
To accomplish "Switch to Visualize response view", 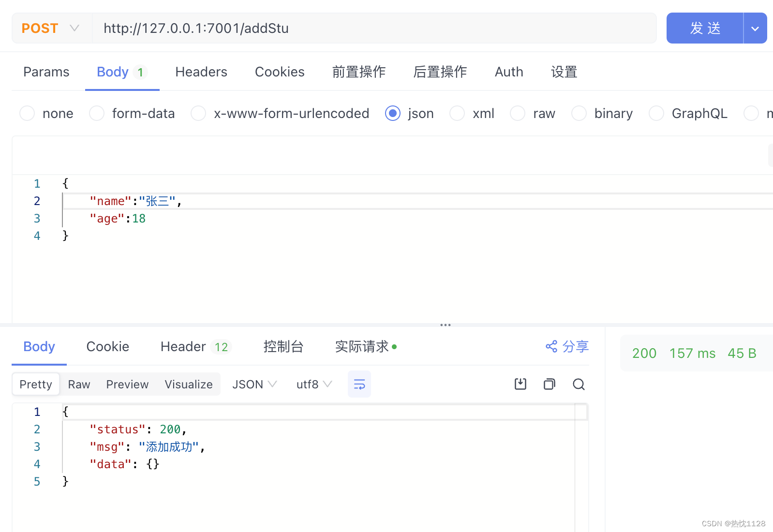I will point(189,384).
